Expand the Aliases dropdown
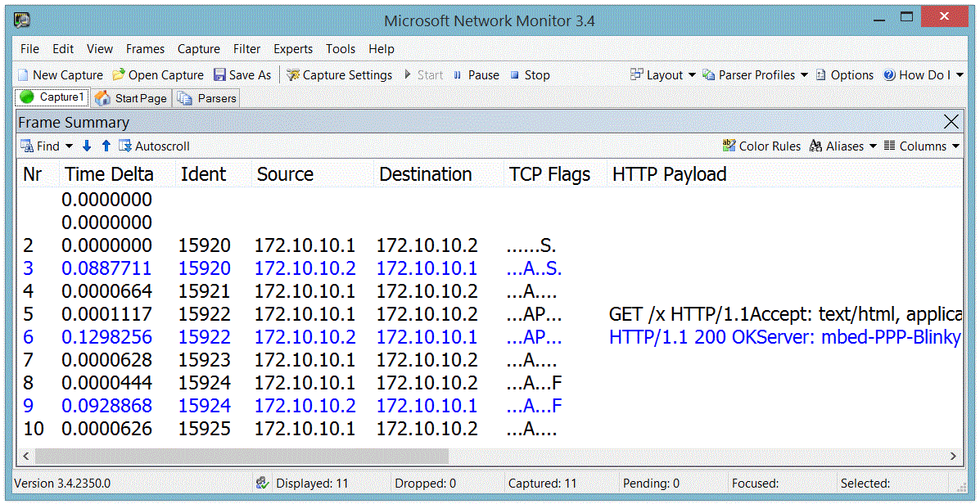 (x=873, y=146)
